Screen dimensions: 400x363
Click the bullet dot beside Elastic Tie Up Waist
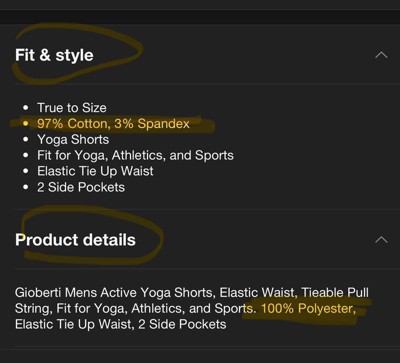[x=26, y=172]
